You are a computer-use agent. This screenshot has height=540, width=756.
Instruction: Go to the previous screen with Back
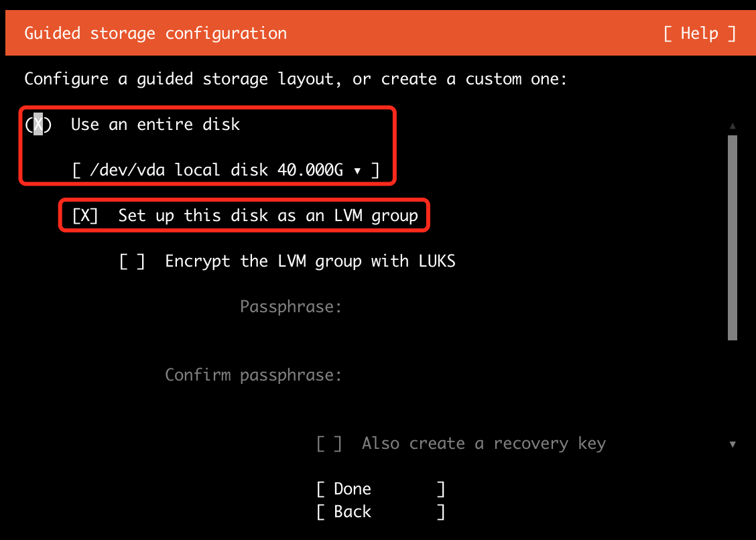381,512
